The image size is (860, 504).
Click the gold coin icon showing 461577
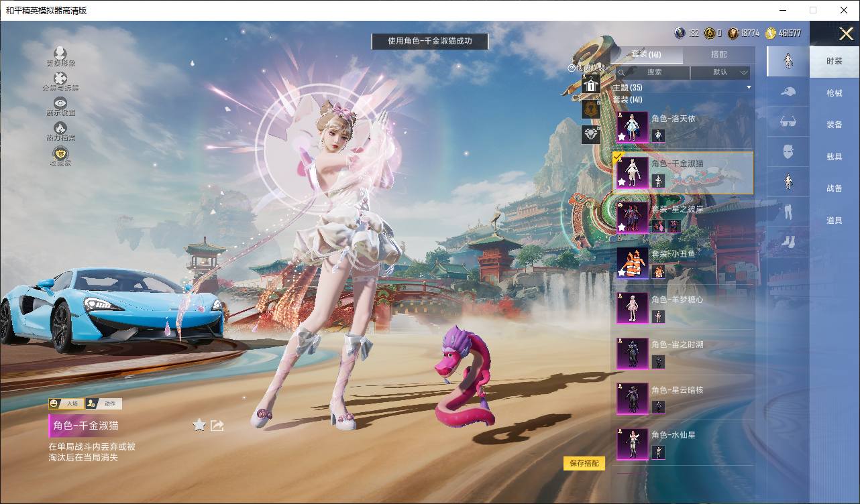point(771,33)
